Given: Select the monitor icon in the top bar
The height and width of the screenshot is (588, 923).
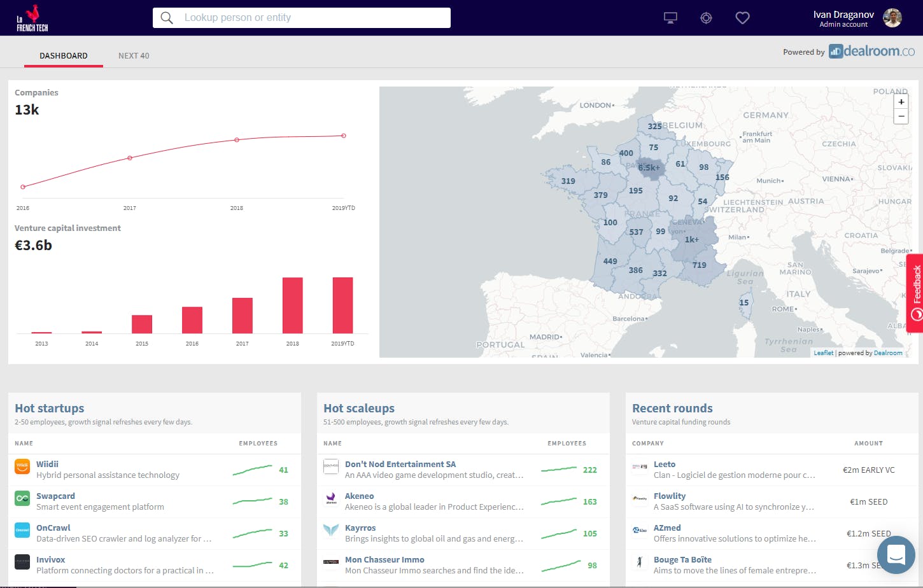Looking at the screenshot, I should tap(670, 17).
